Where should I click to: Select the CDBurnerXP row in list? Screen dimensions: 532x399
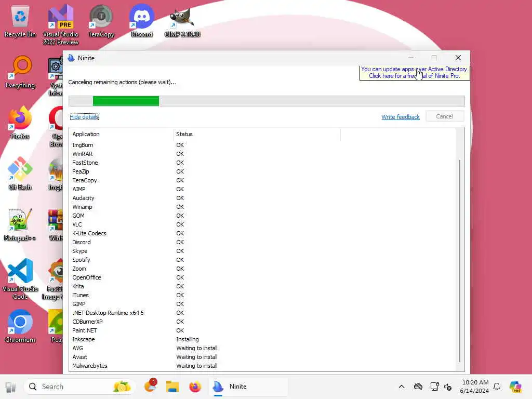[x=262, y=321]
